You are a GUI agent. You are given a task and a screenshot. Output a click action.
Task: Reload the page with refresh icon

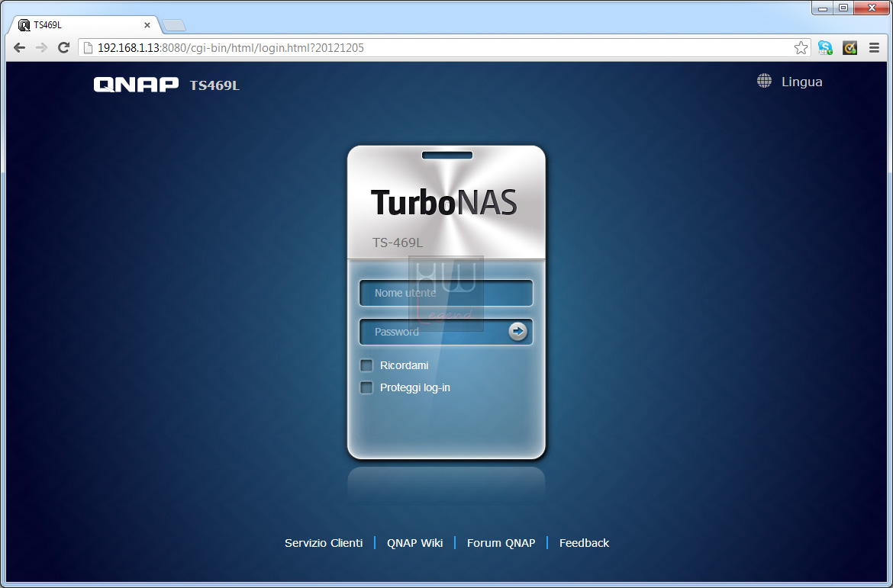[64, 48]
